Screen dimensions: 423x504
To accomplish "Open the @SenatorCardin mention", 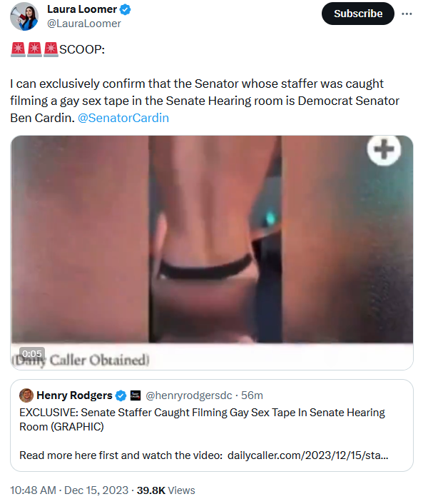I will [123, 118].
